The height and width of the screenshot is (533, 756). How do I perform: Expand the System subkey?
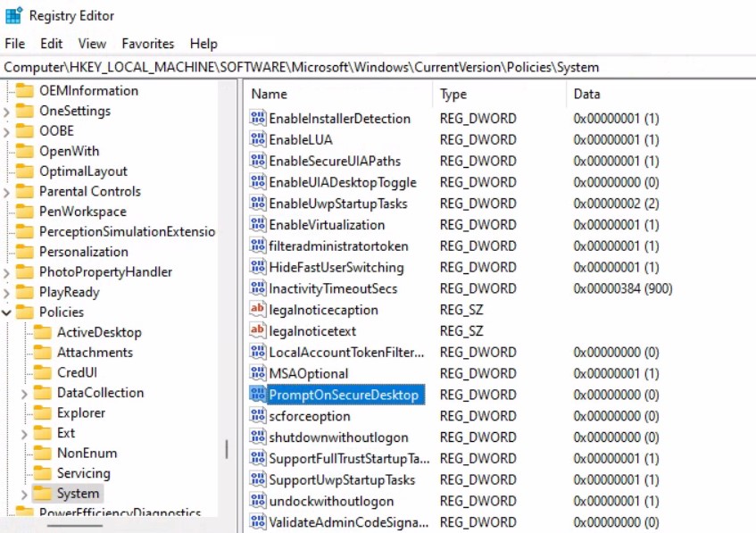click(x=24, y=495)
